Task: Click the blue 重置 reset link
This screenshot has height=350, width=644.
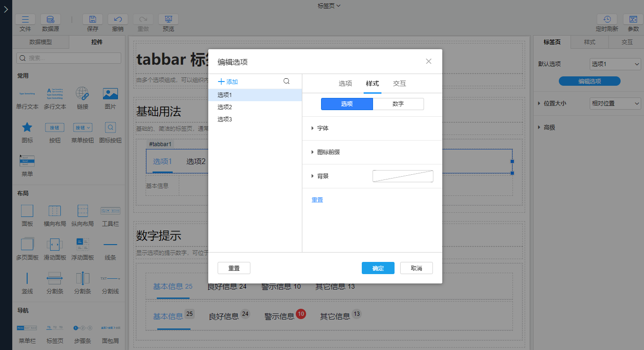Action: pyautogui.click(x=317, y=200)
